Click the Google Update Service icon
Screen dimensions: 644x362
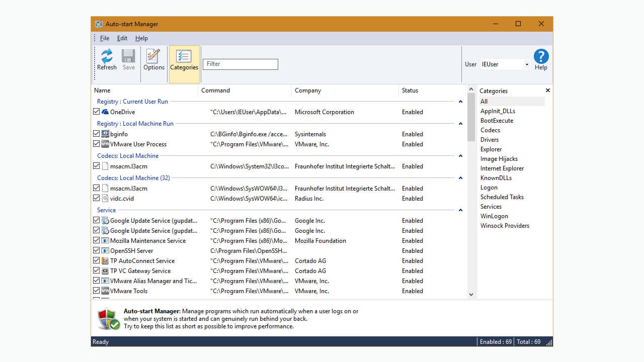coord(105,220)
